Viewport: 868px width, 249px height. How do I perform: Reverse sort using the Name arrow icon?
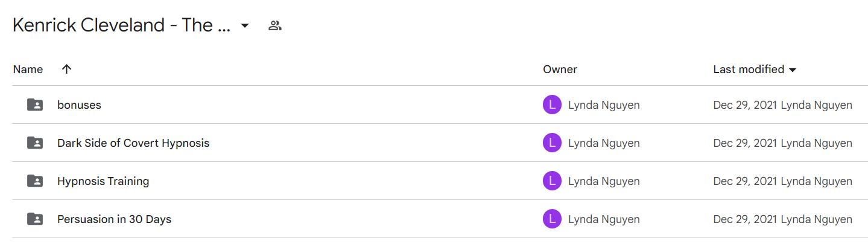click(66, 69)
